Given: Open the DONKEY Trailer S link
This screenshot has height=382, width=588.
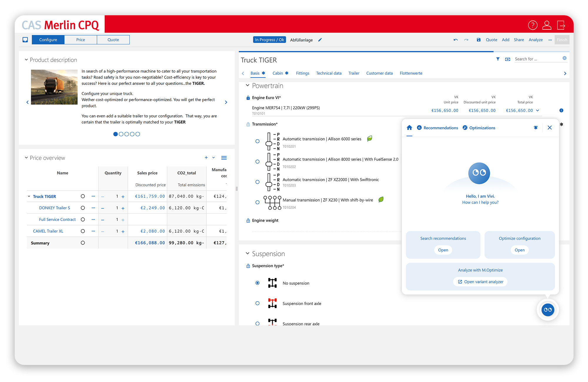Looking at the screenshot, I should tap(54, 208).
